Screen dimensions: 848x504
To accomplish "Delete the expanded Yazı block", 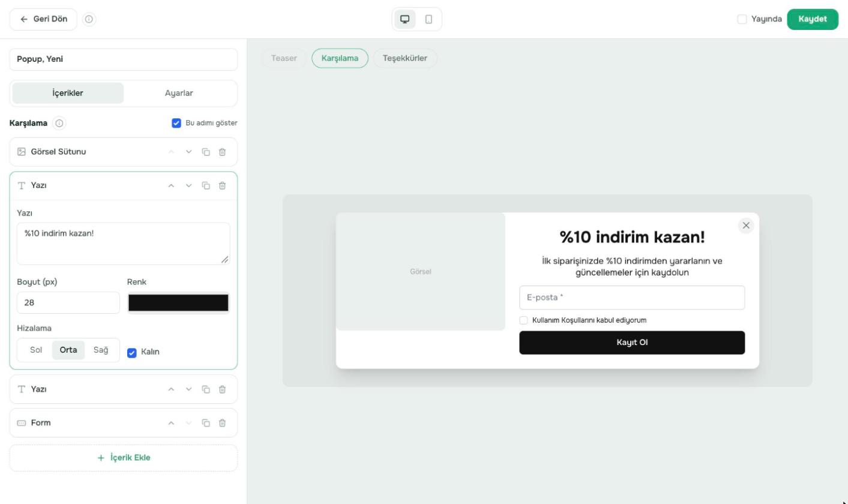I will click(222, 185).
